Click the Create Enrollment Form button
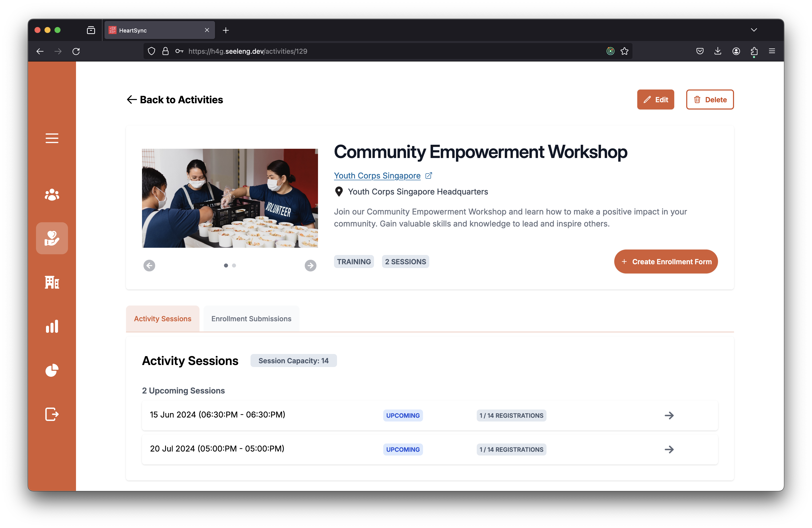Screen dimensions: 812x528 click(x=666, y=261)
